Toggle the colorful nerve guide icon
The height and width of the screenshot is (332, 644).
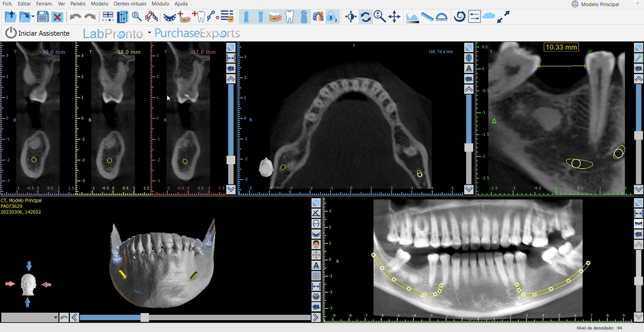pos(318,17)
